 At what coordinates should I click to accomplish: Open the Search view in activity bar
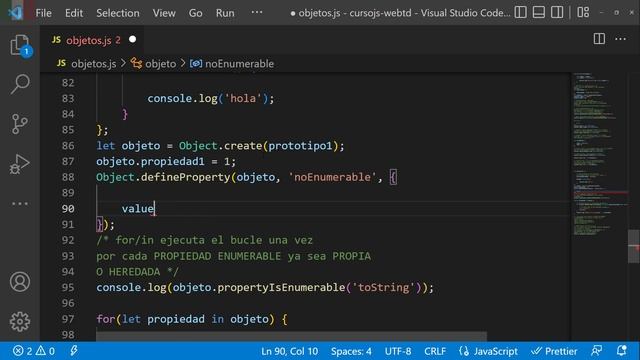[20, 84]
